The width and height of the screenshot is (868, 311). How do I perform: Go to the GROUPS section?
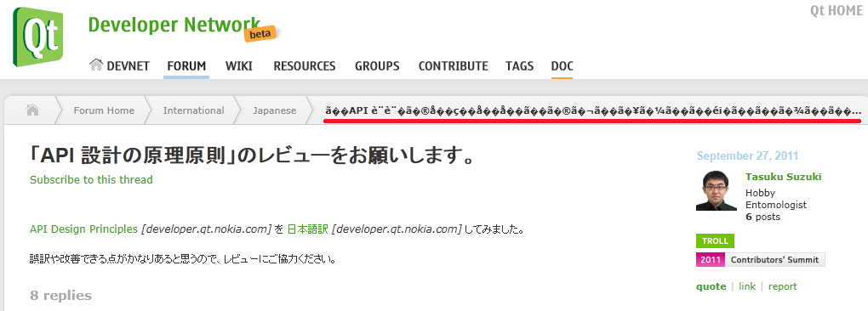[x=377, y=66]
